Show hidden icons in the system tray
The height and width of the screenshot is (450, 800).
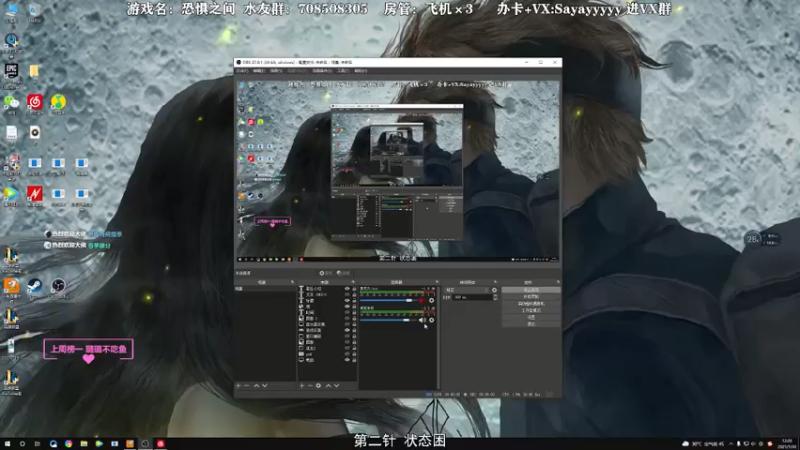[731, 444]
